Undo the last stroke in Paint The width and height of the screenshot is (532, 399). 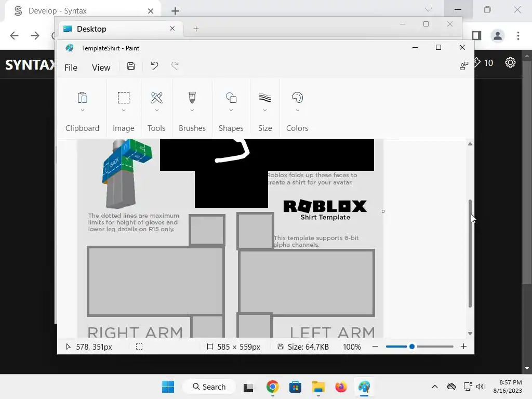tap(154, 66)
